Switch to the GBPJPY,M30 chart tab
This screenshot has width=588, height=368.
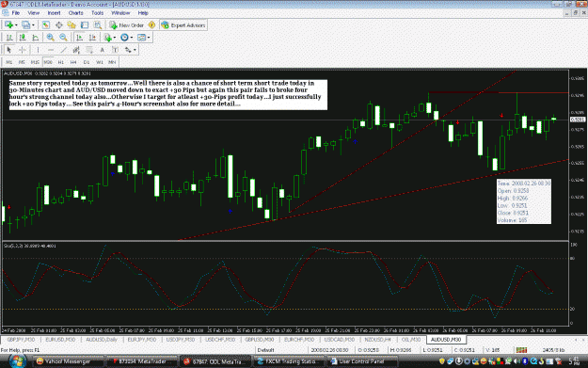pyautogui.click(x=21, y=340)
